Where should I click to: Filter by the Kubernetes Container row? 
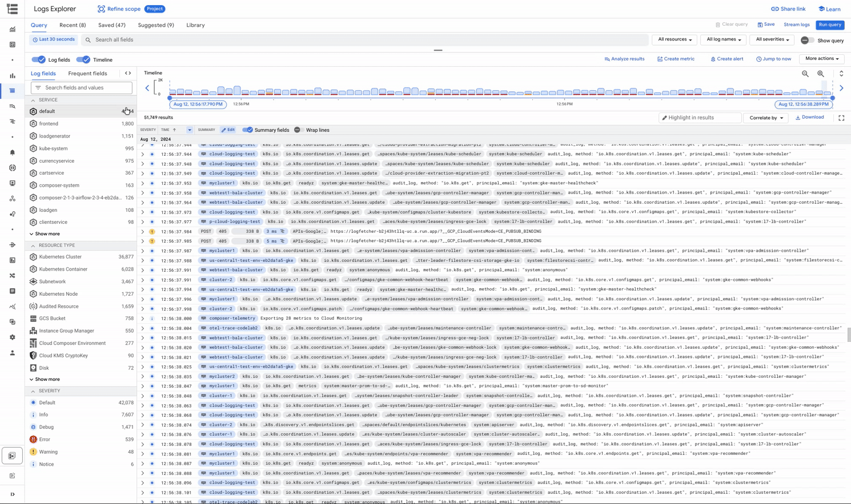(82, 269)
